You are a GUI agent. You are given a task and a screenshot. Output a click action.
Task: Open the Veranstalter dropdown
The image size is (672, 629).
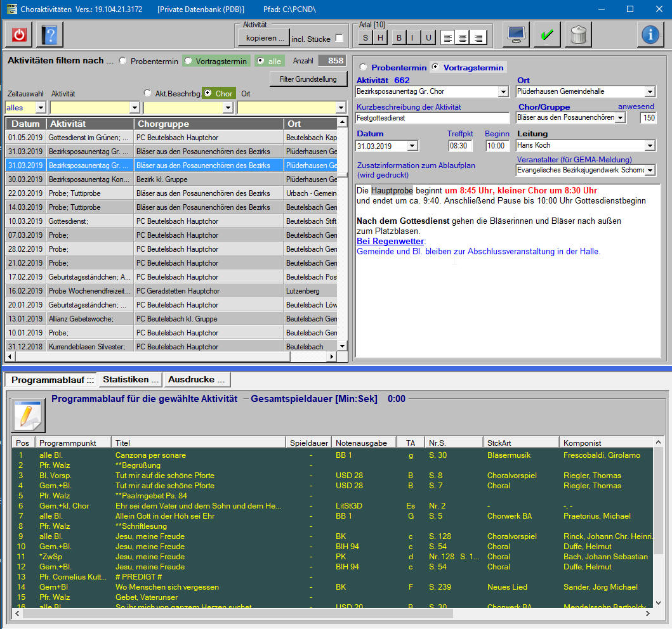650,171
